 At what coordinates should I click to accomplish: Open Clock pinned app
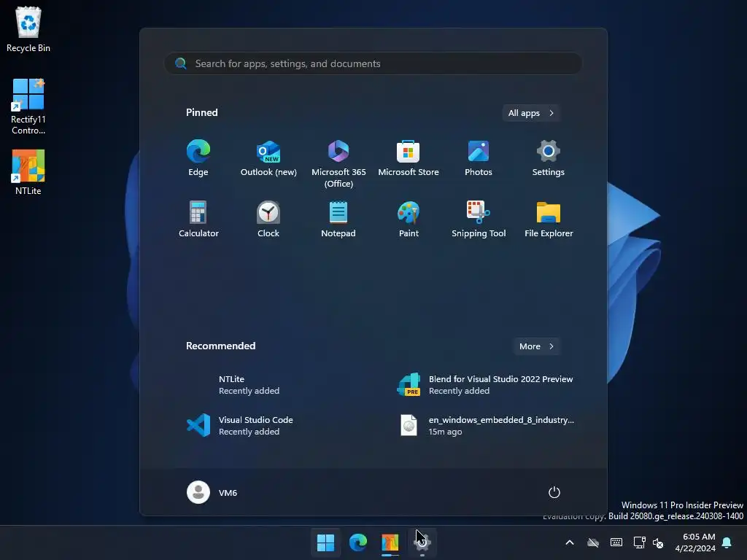pos(268,219)
